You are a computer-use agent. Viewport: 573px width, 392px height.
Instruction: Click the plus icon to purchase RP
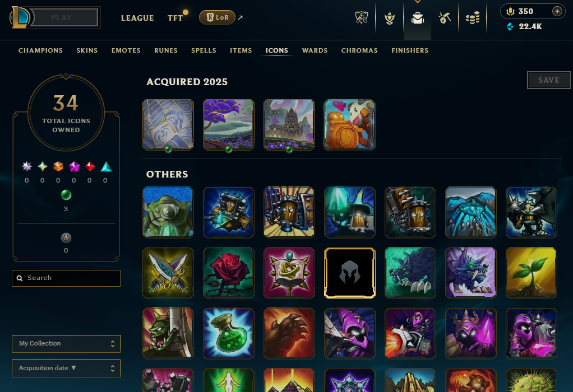(x=557, y=11)
